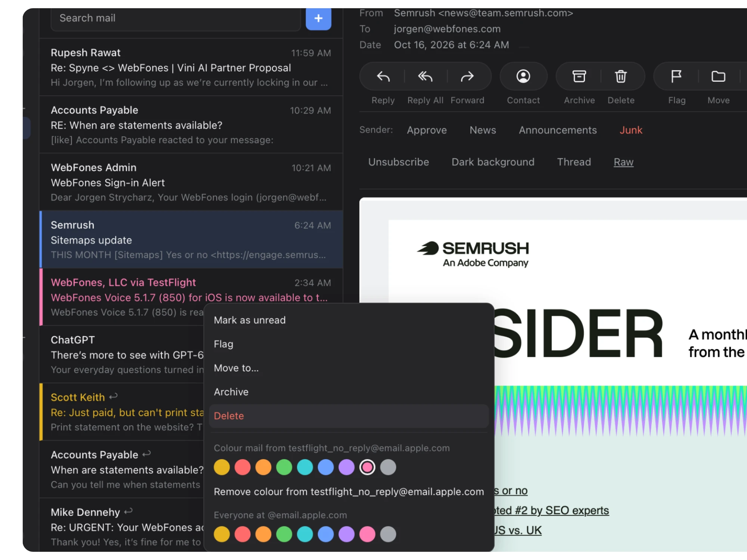This screenshot has height=560, width=747.
Task: Open the Scott Keith email
Action: click(x=122, y=412)
